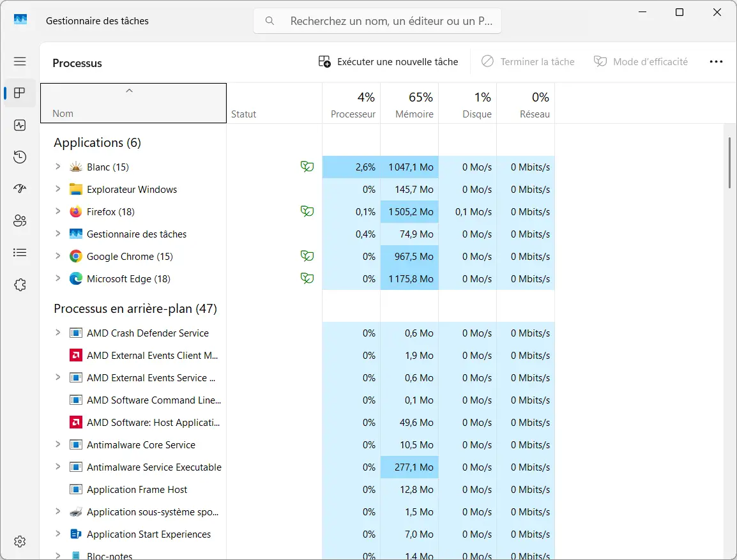This screenshot has width=737, height=560.
Task: Open the Services puzzle sidebar icon
Action: (20, 285)
